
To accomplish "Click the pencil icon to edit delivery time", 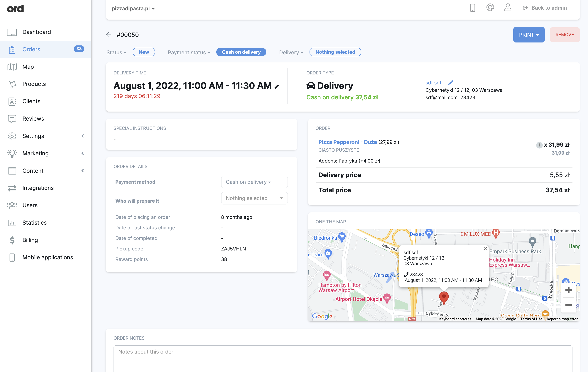I will point(276,87).
